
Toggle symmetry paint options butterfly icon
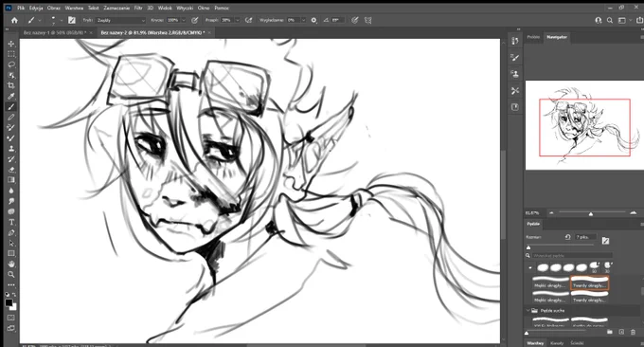point(368,20)
